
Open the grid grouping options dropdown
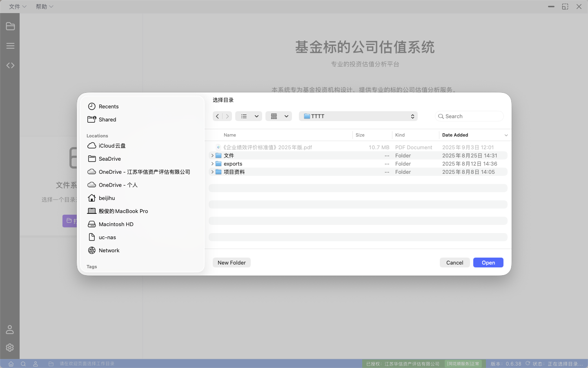278,116
